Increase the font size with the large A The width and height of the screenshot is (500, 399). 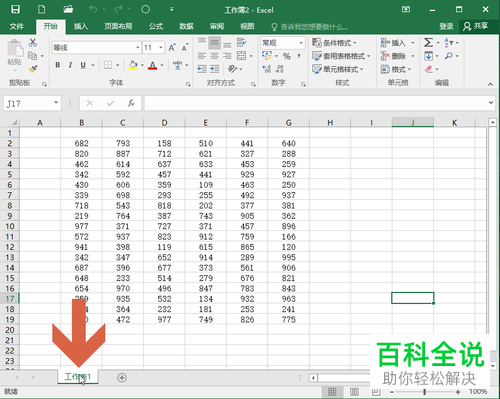coord(172,48)
